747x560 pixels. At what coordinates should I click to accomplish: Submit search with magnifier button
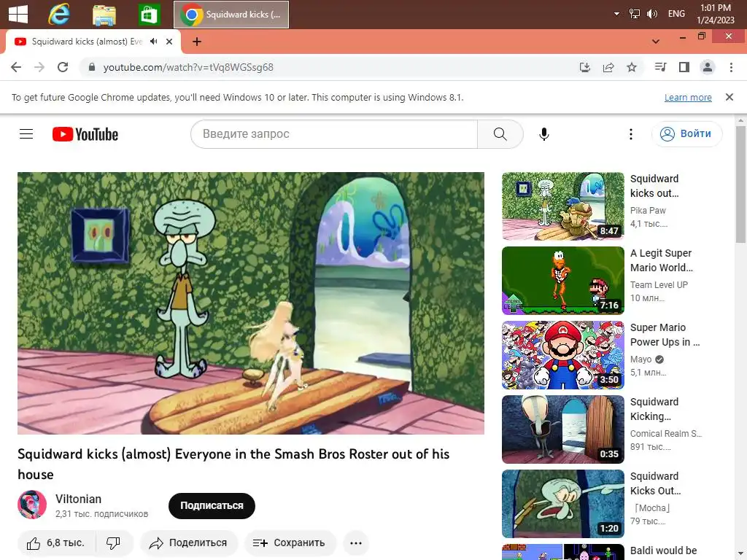click(x=500, y=134)
